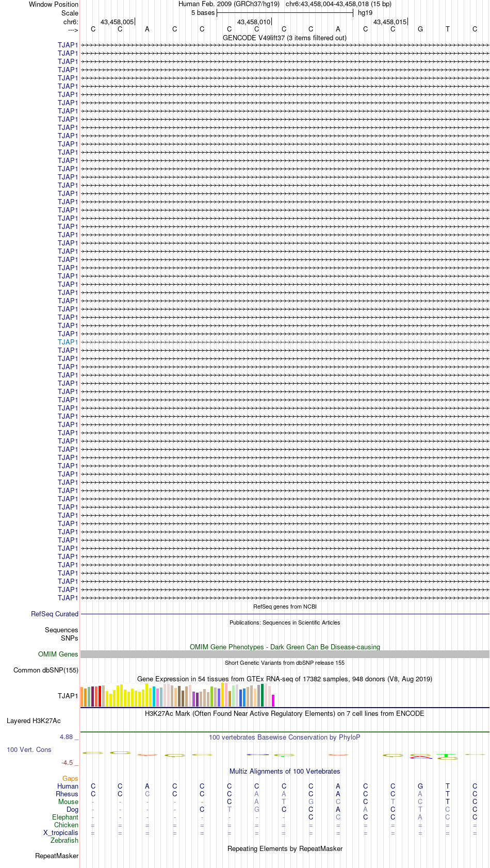Click the 'Mouse' alignment row label

(x=69, y=802)
